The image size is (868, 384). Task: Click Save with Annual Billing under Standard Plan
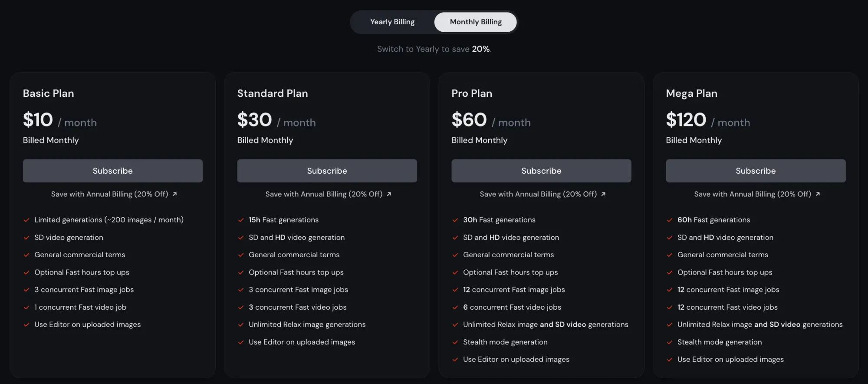(x=327, y=194)
